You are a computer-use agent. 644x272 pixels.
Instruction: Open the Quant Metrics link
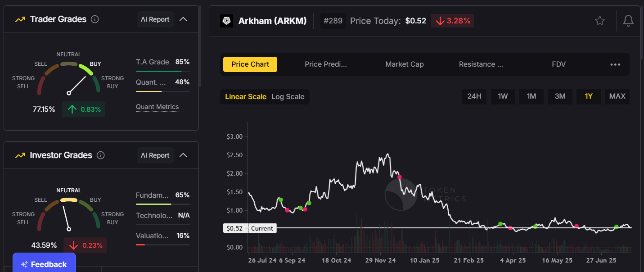tap(157, 107)
